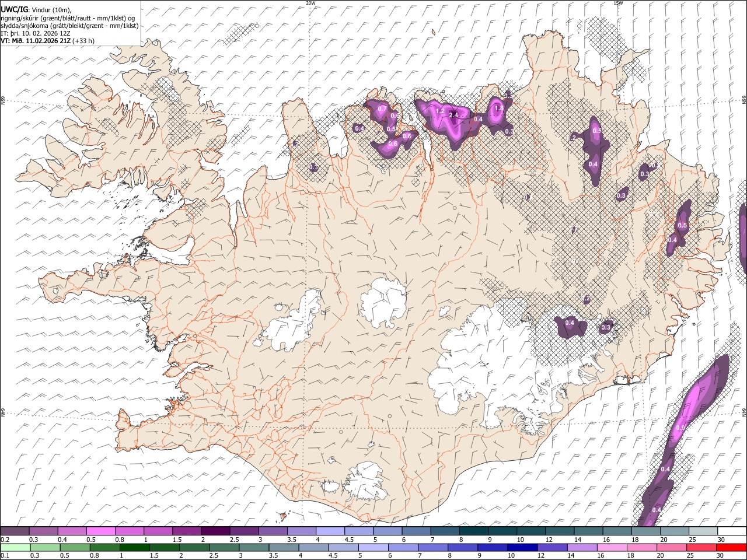Image resolution: width=747 pixels, height=560 pixels.
Task: Click the 'slydda/snjókoma' legend description line
Action: [x=69, y=26]
